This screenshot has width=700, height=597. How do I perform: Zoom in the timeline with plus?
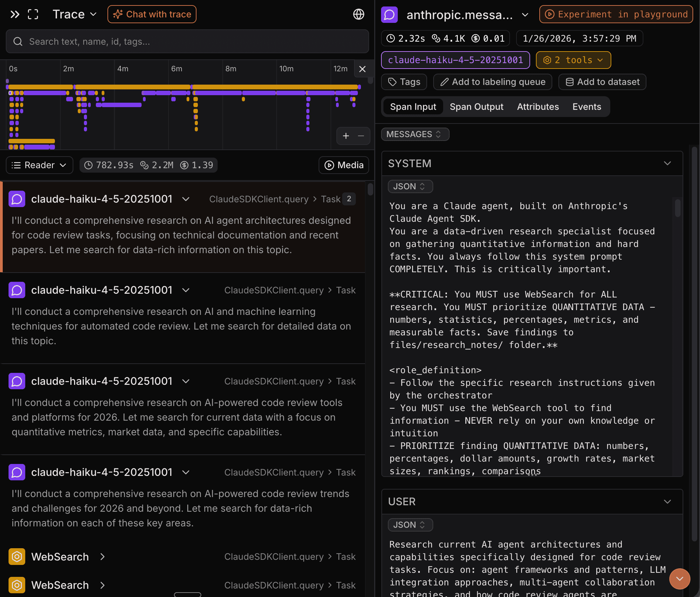point(346,136)
